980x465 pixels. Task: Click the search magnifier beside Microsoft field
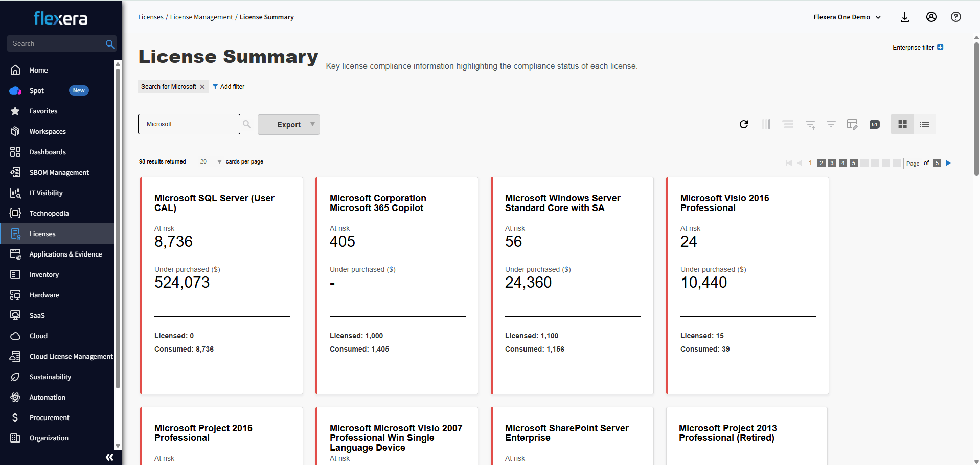tap(247, 124)
